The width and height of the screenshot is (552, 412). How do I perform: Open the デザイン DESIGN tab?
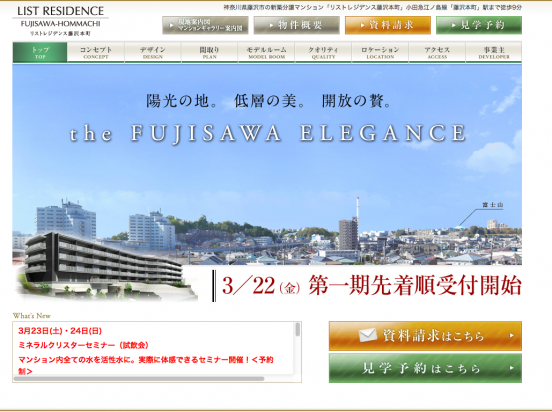(x=153, y=52)
